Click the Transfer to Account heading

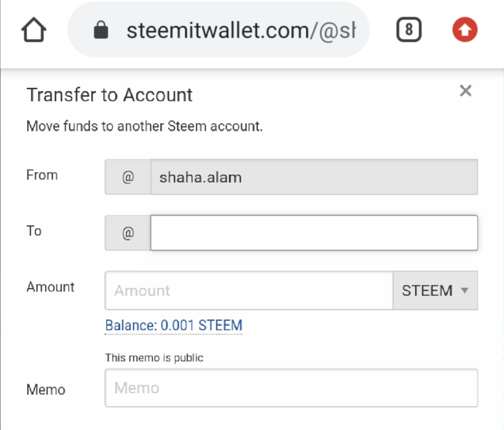tap(110, 95)
